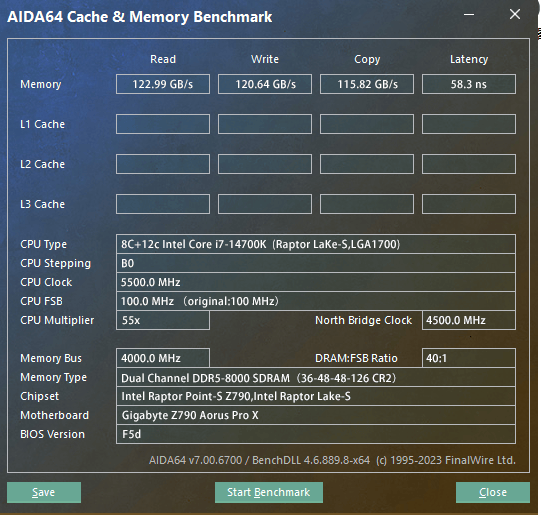This screenshot has height=515, width=541.
Task: Click the empty L1 Cache Read box
Action: pos(163,124)
